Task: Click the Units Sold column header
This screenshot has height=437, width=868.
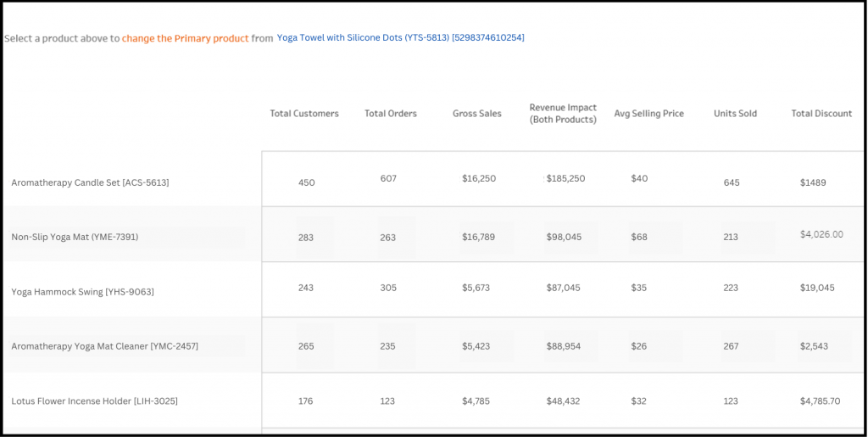Action: 735,114
